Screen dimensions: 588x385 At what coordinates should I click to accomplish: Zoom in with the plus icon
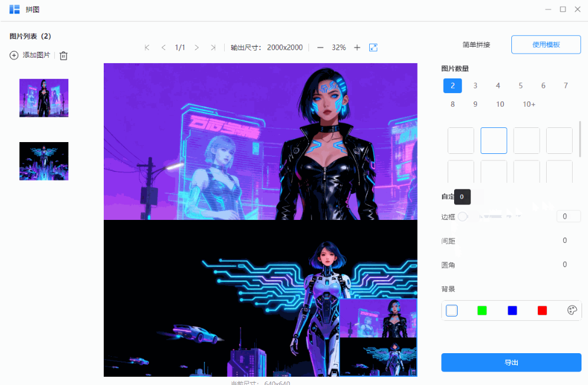[x=357, y=47]
